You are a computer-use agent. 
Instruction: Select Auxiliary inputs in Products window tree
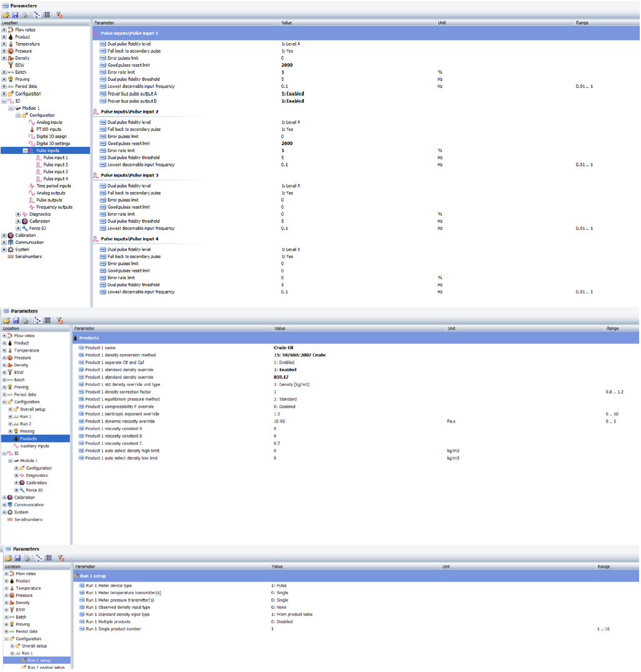pos(34,446)
